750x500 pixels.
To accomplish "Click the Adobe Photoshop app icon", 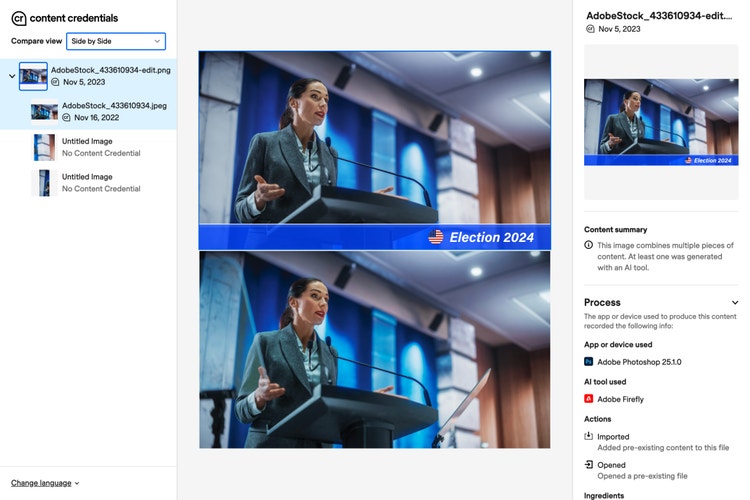I will (589, 360).
